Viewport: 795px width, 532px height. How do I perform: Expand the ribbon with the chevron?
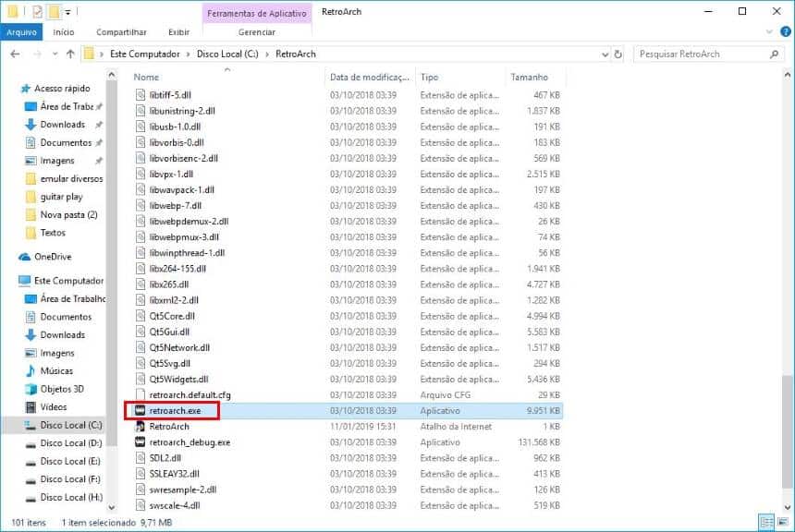[769, 32]
